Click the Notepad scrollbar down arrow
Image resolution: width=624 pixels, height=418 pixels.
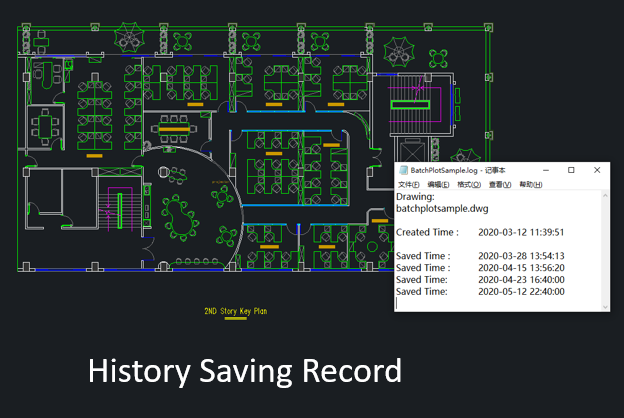tap(605, 306)
